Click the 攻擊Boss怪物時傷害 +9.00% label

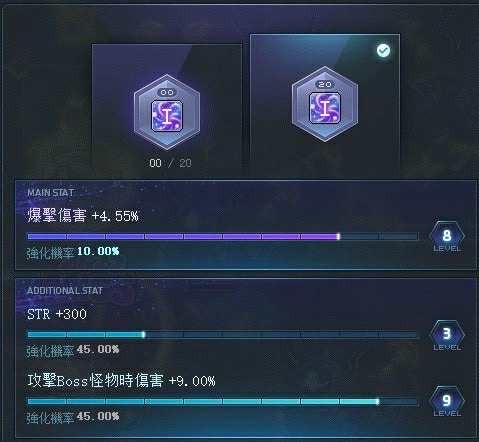121,381
